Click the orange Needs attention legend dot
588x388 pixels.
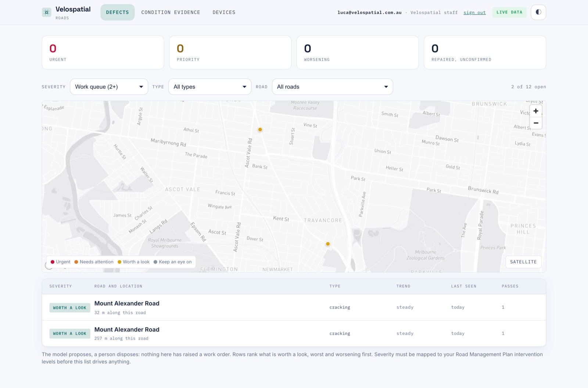pyautogui.click(x=76, y=262)
